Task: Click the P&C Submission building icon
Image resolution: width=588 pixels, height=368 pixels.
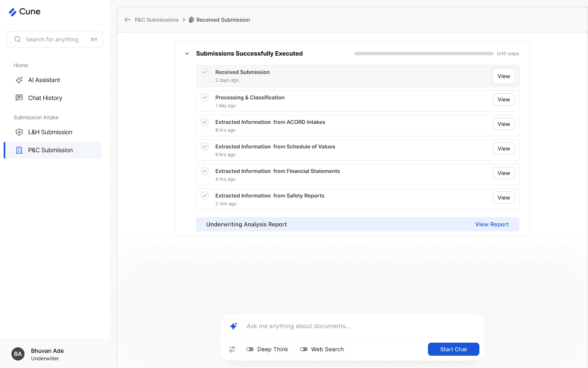Action: pyautogui.click(x=19, y=150)
